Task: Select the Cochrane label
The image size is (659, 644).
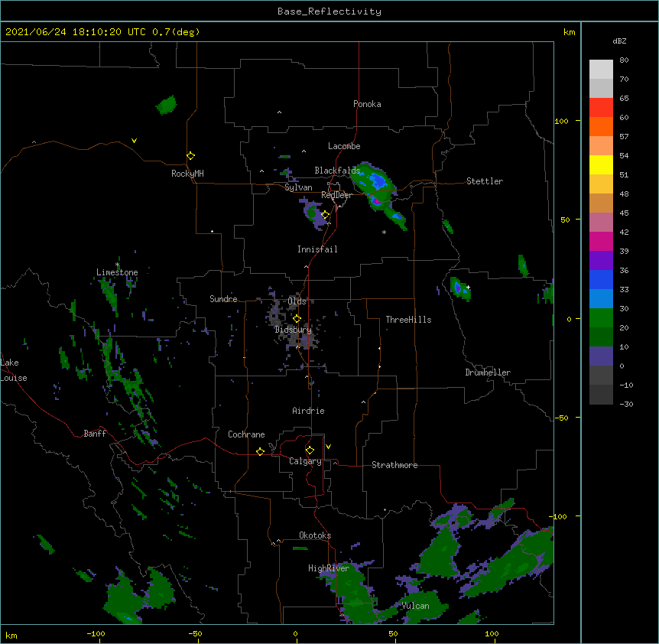Action: [246, 434]
